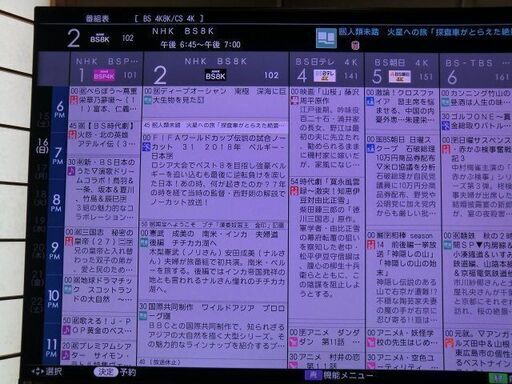Image resolution: width=512 pixels, height=384 pixels.
Task: Select the BS日テレ 4K channel logo
Action: (x=324, y=76)
